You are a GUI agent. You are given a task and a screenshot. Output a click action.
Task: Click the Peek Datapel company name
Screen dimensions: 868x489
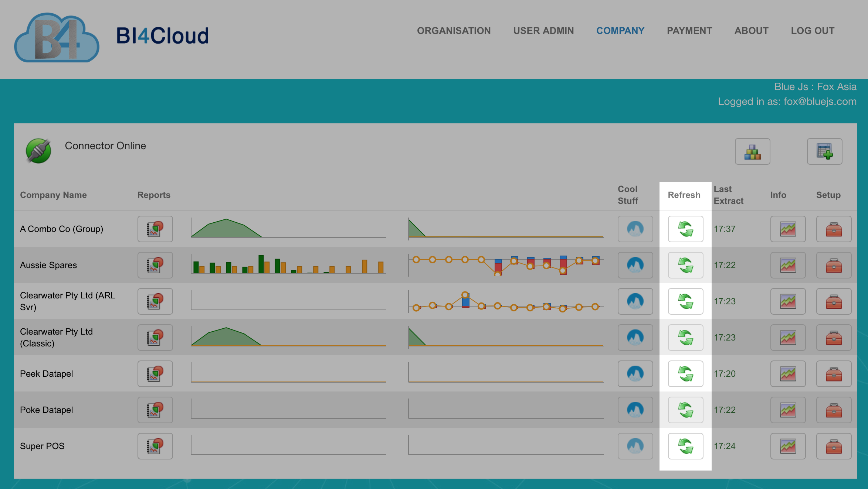point(47,374)
